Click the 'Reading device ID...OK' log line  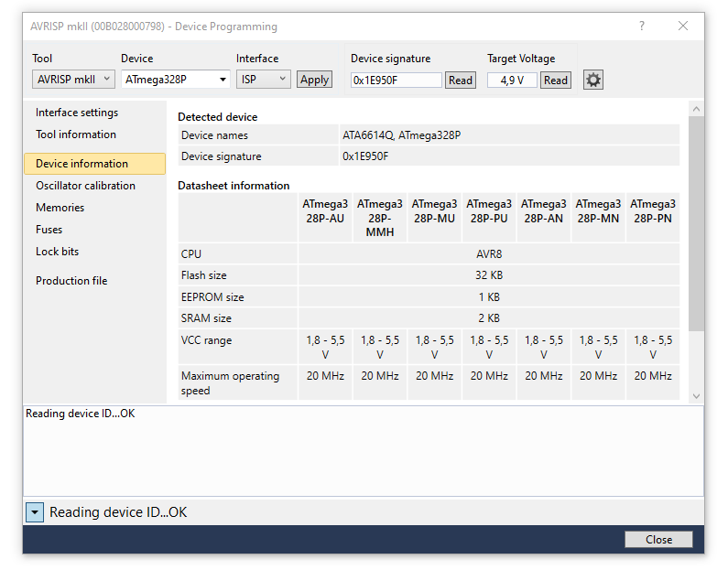pos(81,414)
